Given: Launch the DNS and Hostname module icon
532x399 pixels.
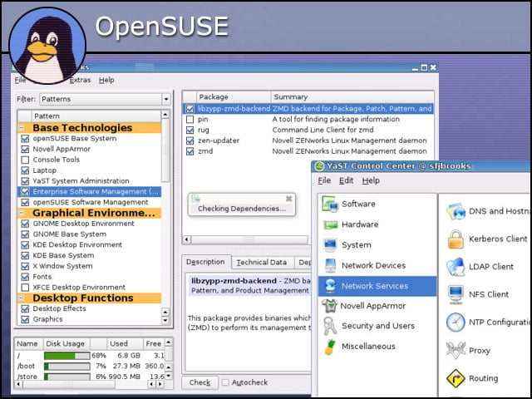Looking at the screenshot, I should click(456, 211).
